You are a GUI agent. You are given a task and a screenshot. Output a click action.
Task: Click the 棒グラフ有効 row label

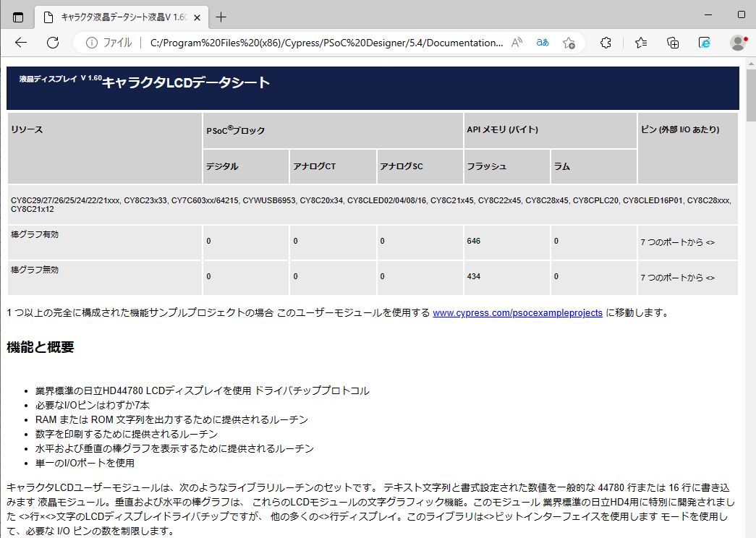(x=35, y=234)
